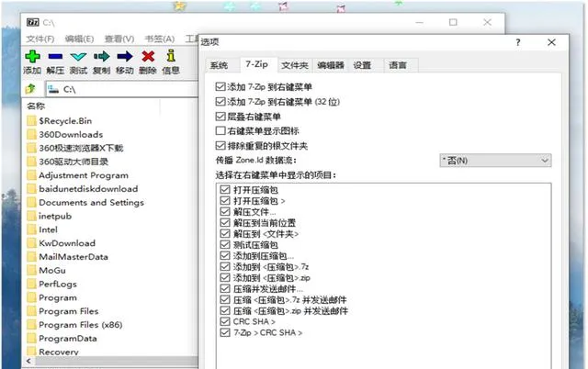
Task: Select the 7-Zip tab
Action: pos(257,64)
